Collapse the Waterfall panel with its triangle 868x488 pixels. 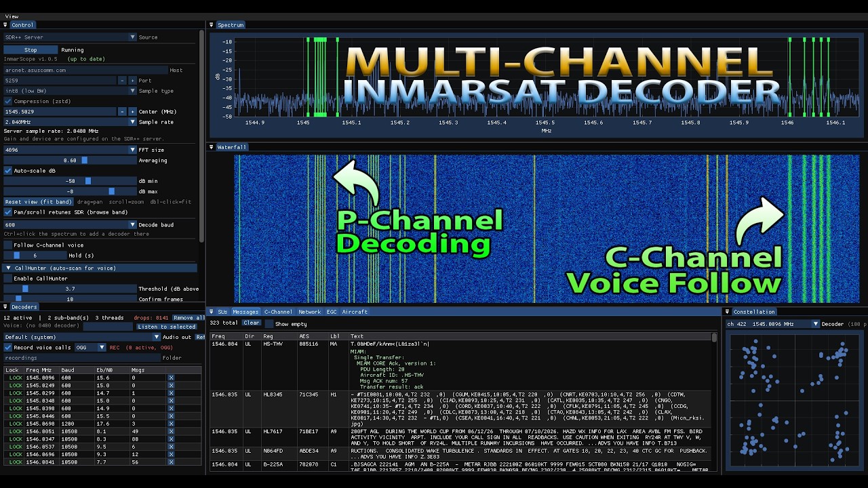point(212,147)
